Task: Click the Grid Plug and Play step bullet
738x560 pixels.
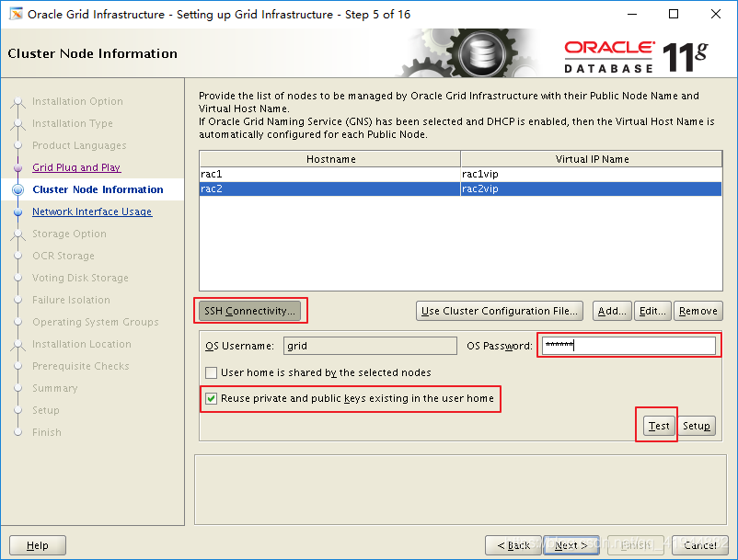Action: (x=17, y=167)
